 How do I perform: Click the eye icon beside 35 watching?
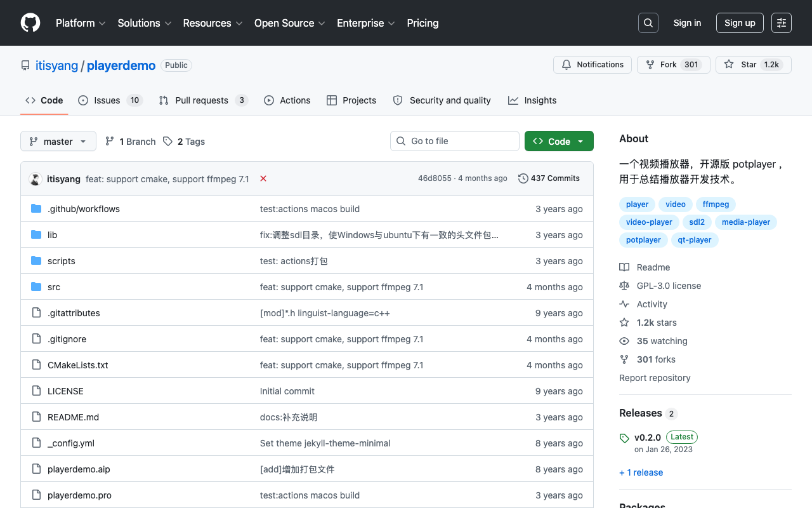click(624, 341)
